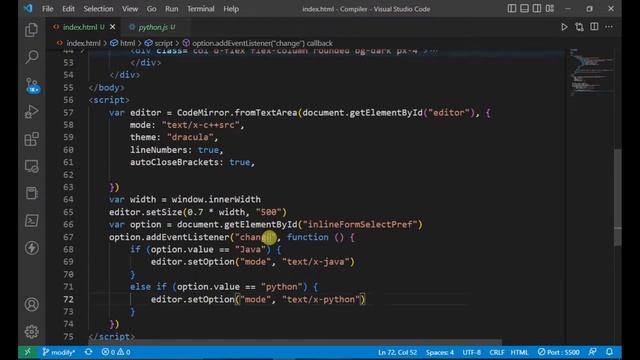Change file encoding UTF-8

(x=471, y=352)
